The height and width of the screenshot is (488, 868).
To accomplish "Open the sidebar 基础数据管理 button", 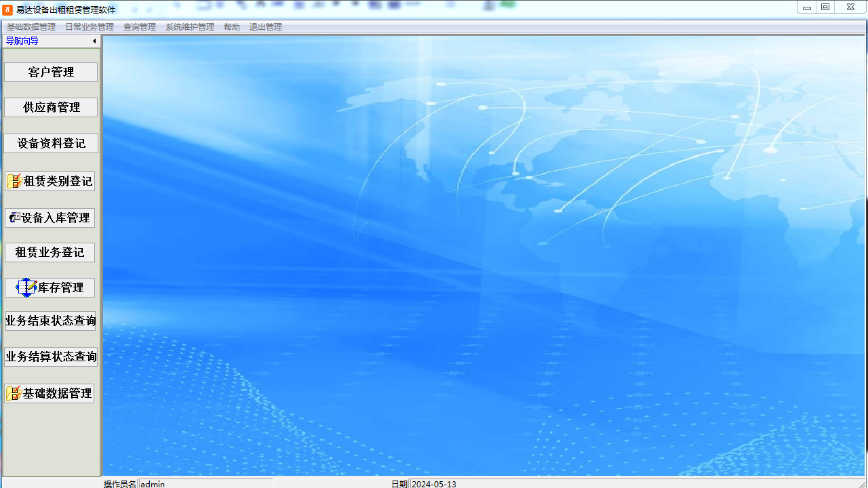I will 50,393.
